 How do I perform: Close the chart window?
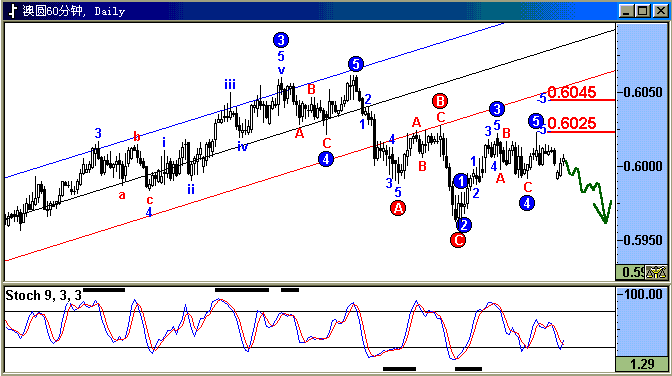660,11
